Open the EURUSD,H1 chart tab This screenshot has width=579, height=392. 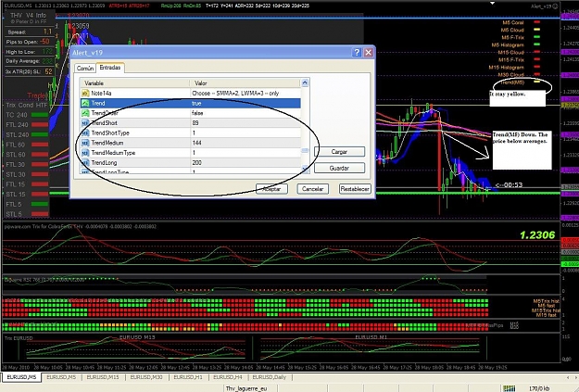(188, 377)
